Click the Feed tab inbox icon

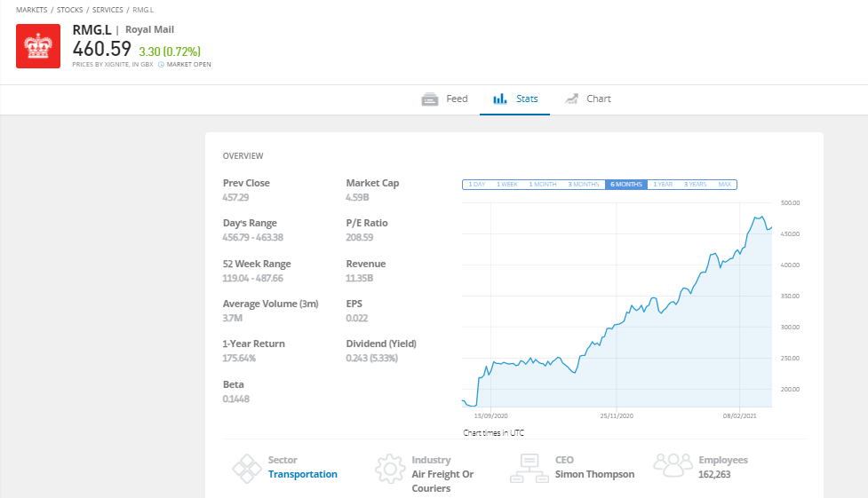pyautogui.click(x=430, y=99)
